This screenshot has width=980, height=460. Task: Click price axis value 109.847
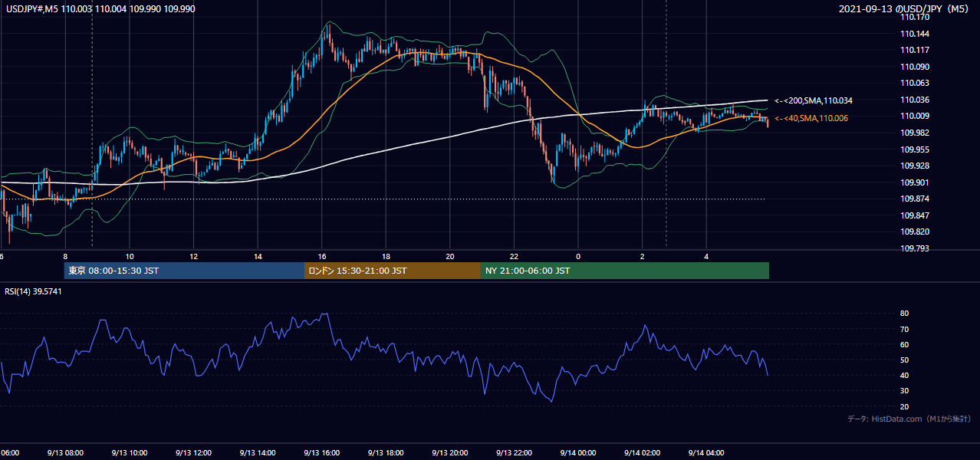coord(916,215)
